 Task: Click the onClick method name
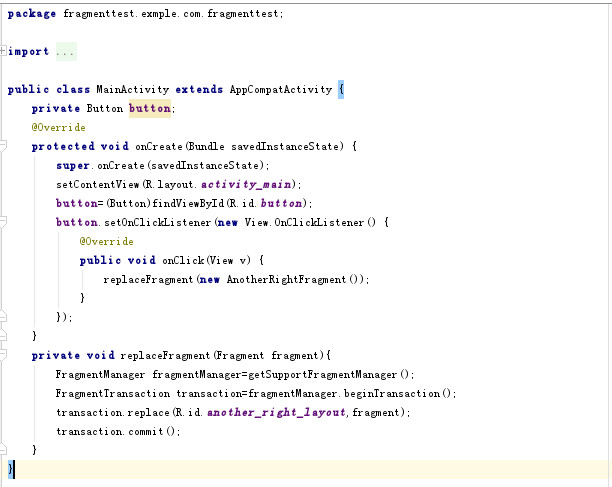click(183, 260)
